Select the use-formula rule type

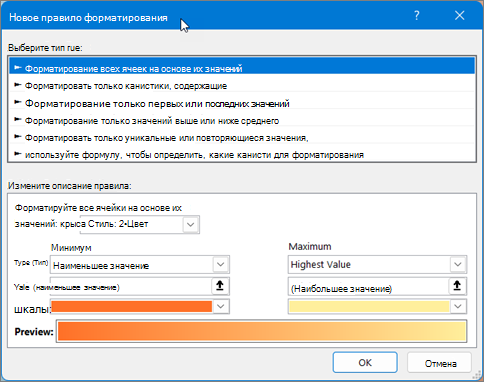pos(242,155)
